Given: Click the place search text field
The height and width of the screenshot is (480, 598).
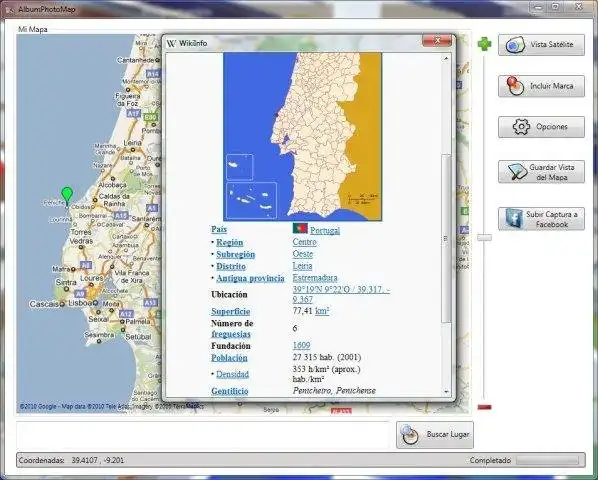Looking at the screenshot, I should coord(202,435).
